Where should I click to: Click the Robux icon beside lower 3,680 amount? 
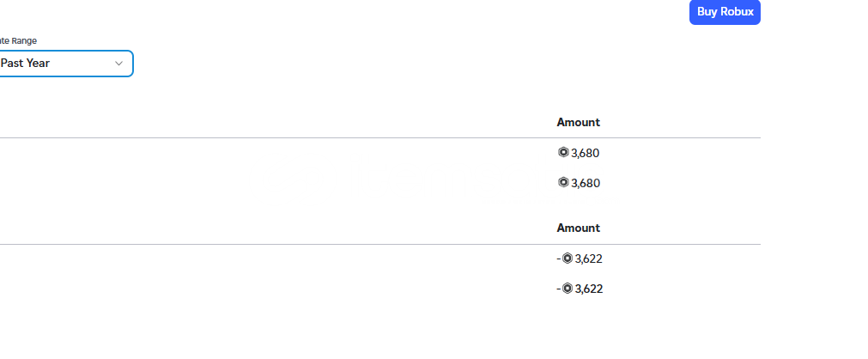(563, 182)
